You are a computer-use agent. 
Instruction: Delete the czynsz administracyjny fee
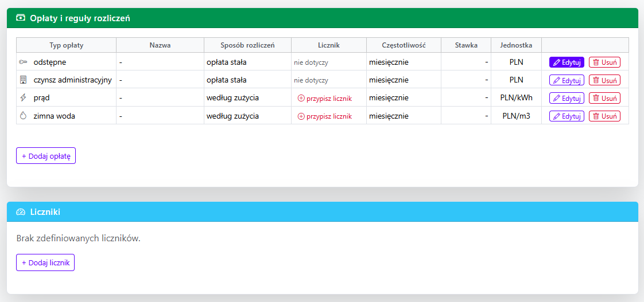coord(604,80)
